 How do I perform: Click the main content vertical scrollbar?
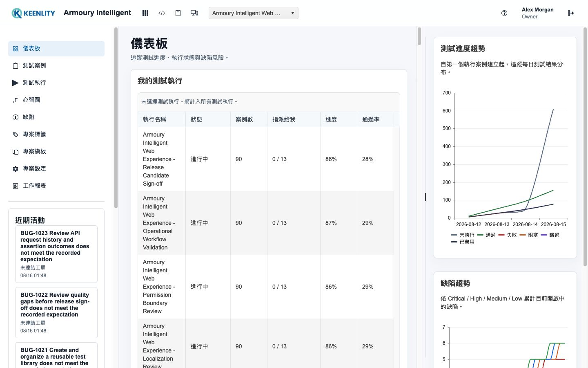[419, 36]
